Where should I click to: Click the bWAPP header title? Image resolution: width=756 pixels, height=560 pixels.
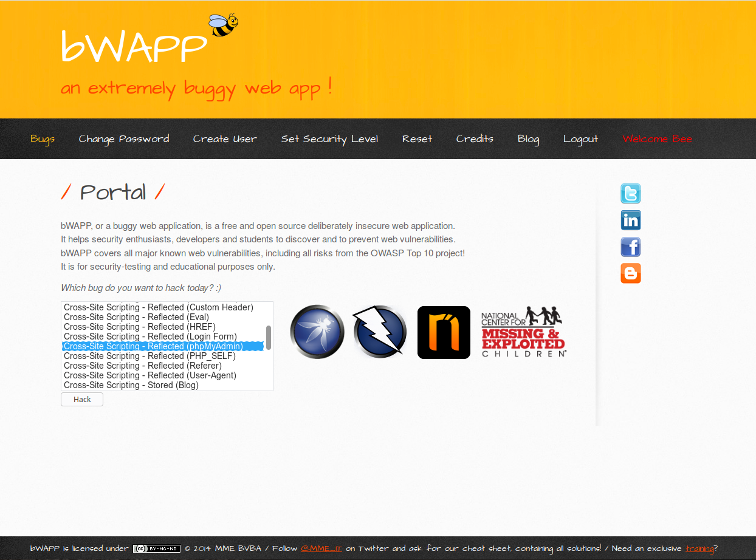[134, 47]
